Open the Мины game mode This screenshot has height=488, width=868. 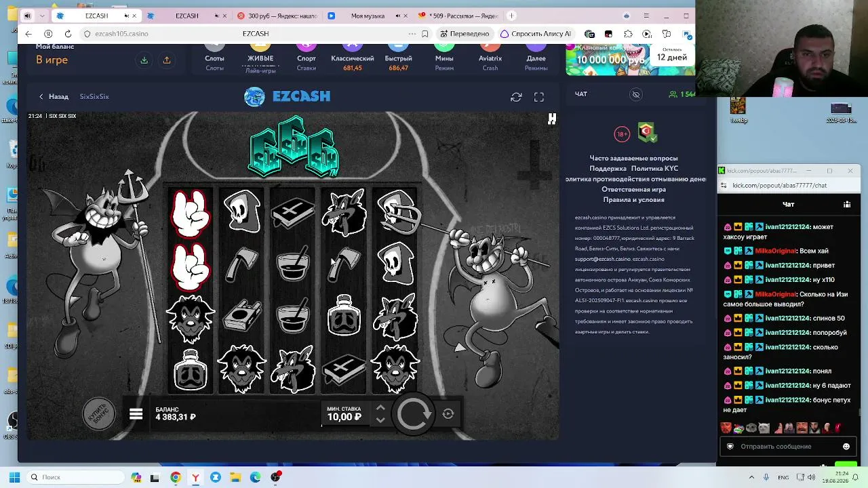tap(444, 58)
